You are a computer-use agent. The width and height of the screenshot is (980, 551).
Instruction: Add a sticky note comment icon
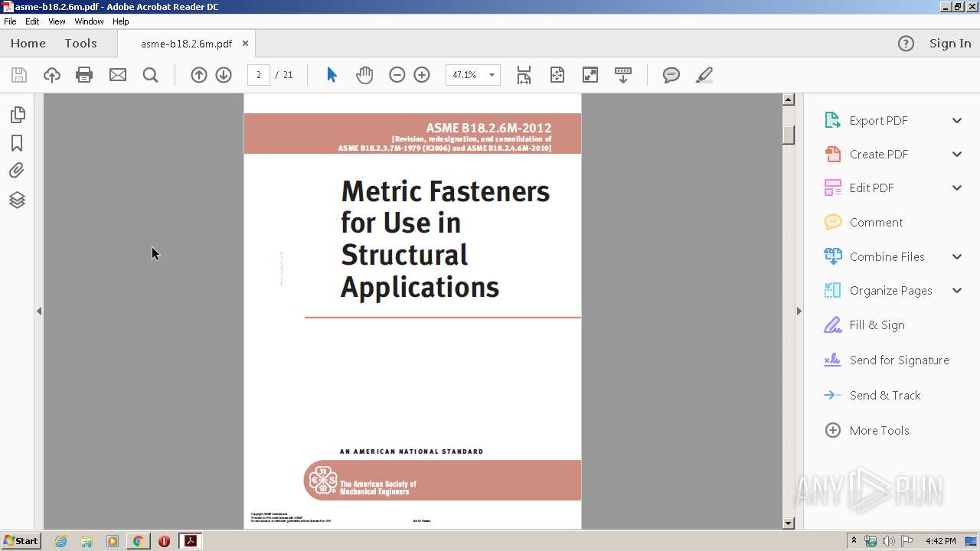click(x=671, y=75)
